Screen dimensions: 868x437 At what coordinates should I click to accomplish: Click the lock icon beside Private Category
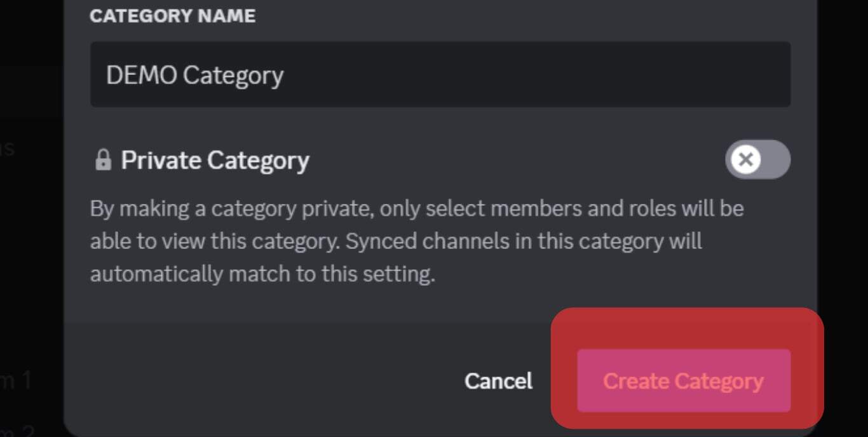(x=103, y=160)
